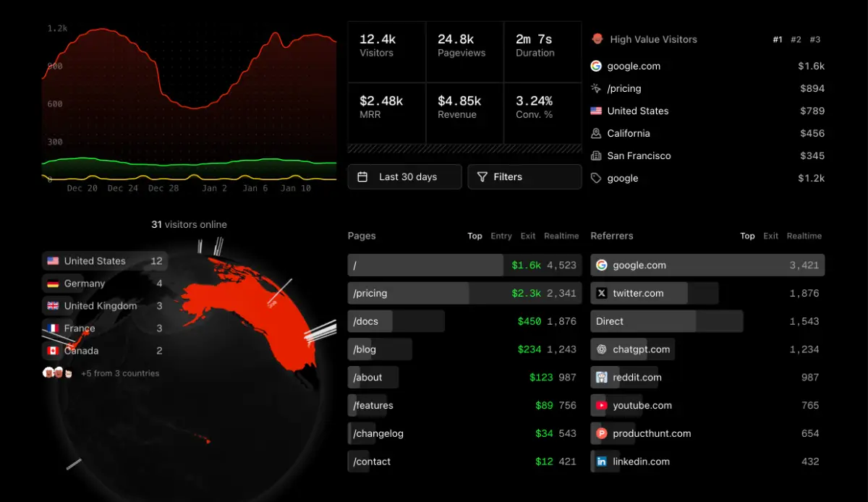Click the twitter.com X icon in Referrers
This screenshot has height=502, width=868.
[601, 293]
